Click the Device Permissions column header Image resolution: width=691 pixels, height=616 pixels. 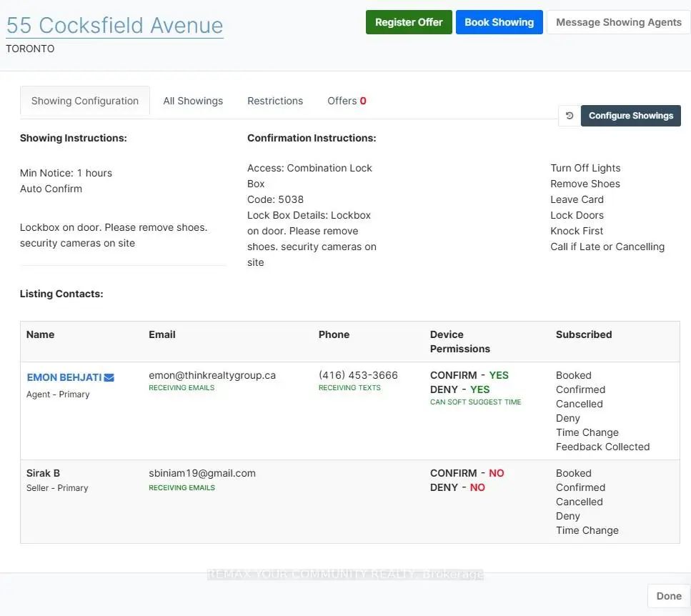459,342
